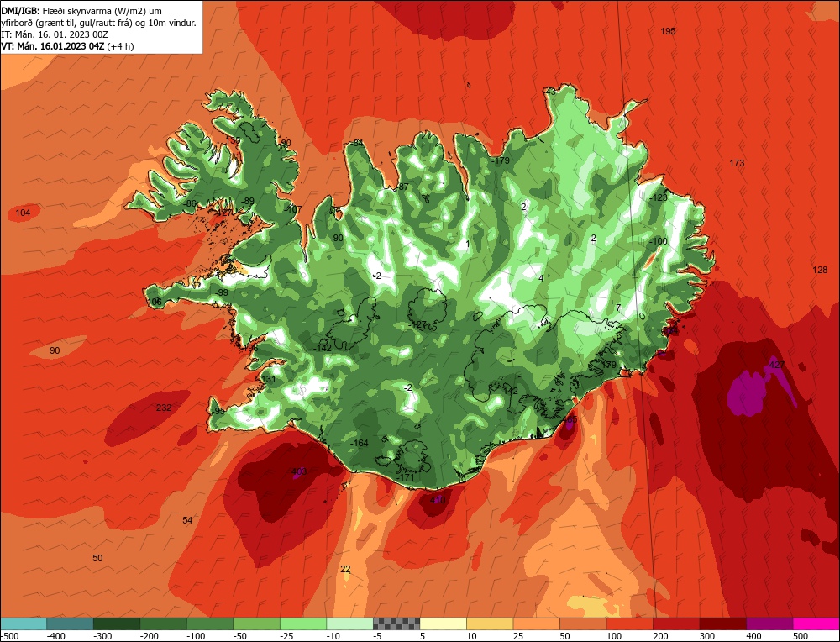Image resolution: width=840 pixels, height=642 pixels.
Task: Click the value 50 in the southwest sea
Action: point(97,558)
